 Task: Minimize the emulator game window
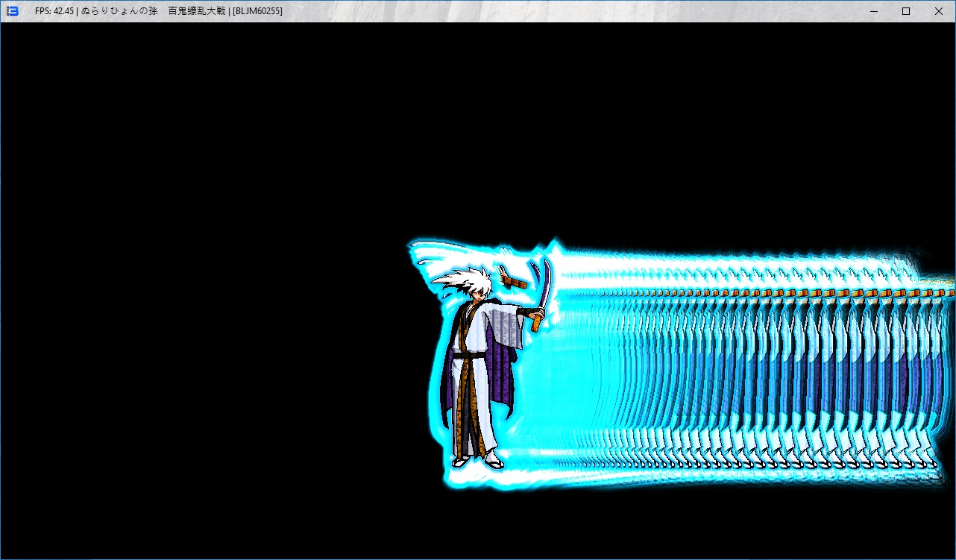click(872, 11)
